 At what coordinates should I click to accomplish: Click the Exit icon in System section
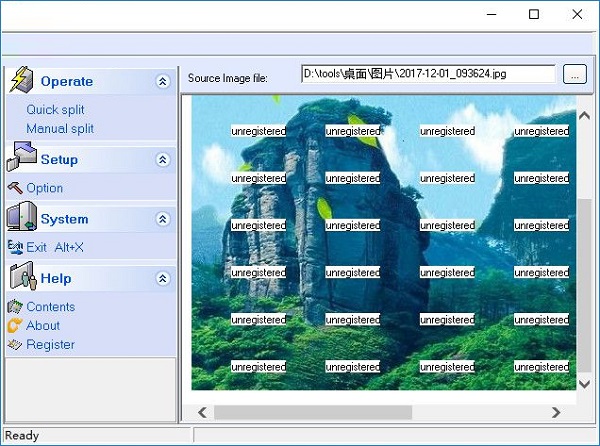coord(14,247)
